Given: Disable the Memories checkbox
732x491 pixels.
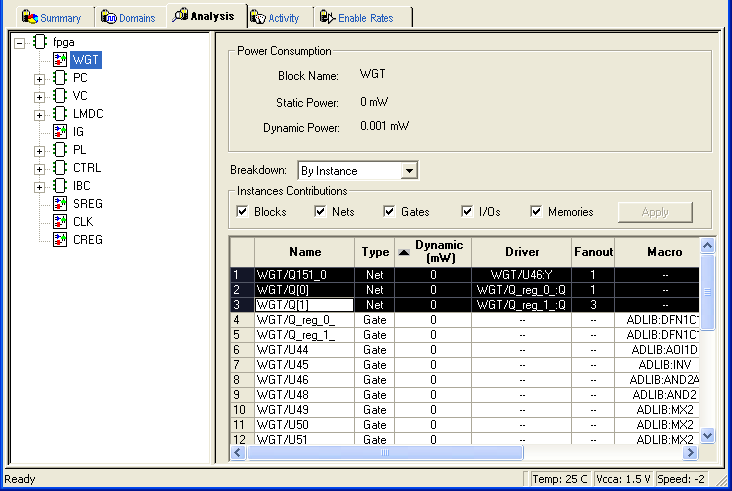Looking at the screenshot, I should tap(536, 211).
